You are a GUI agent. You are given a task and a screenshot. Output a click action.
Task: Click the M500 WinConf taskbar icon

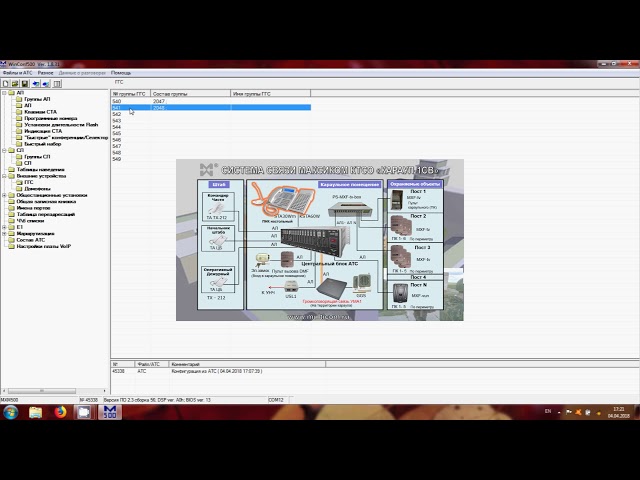(110, 412)
